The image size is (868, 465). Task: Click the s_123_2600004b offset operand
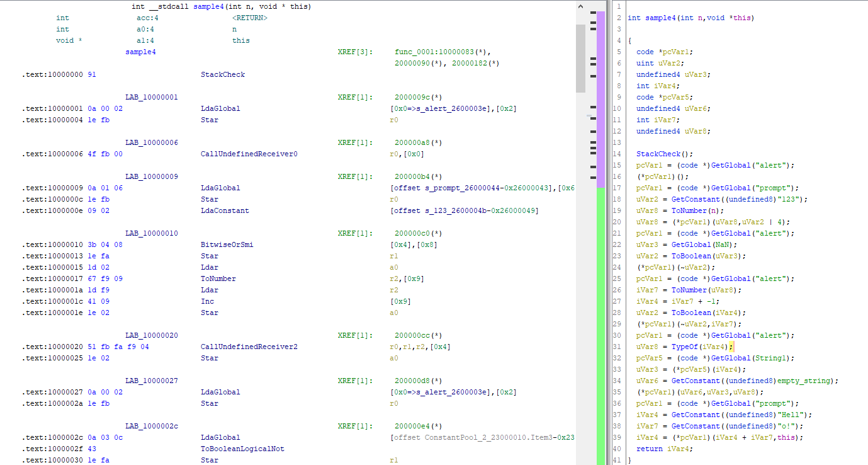(x=465, y=210)
